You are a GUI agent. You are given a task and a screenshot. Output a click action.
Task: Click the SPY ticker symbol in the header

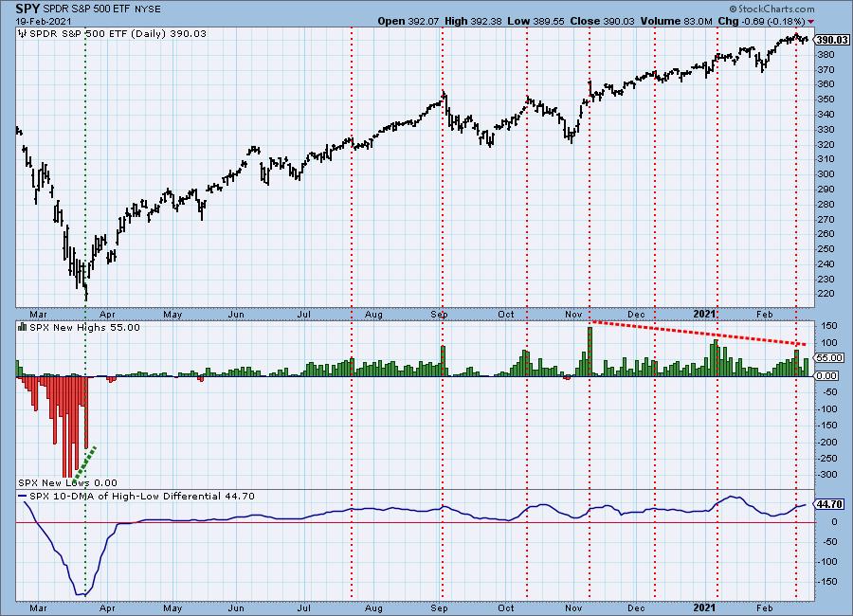coord(27,9)
